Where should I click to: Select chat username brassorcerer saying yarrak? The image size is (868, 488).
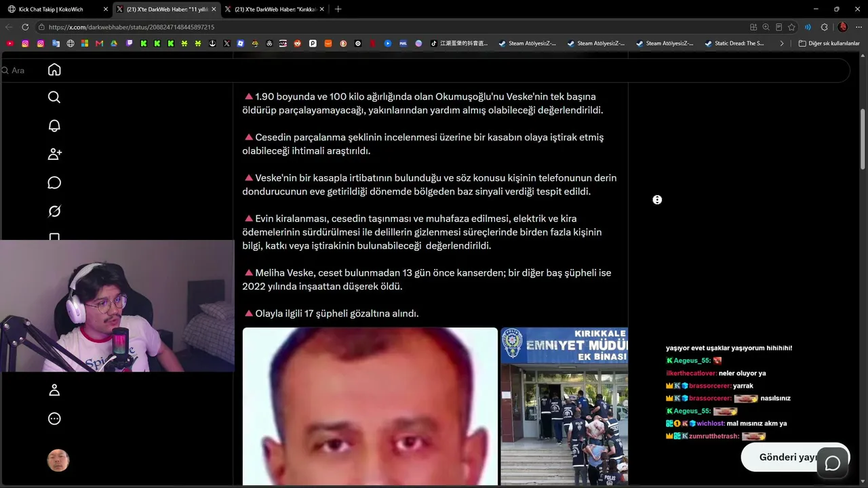tap(710, 386)
